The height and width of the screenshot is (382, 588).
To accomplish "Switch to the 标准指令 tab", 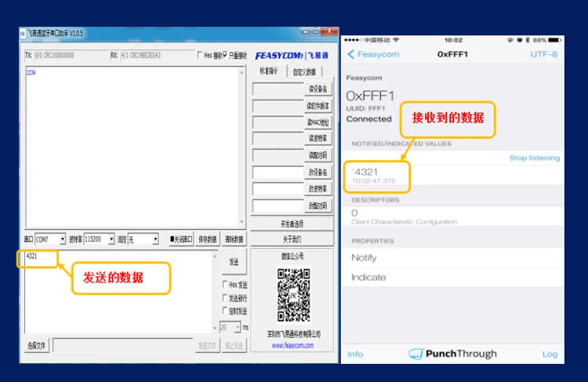I will 269,71.
